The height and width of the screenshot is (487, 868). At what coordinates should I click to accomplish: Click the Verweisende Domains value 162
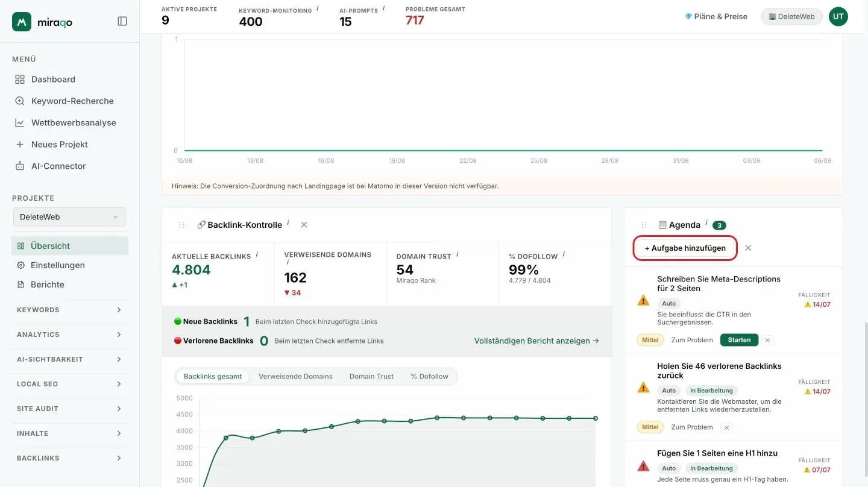point(295,278)
